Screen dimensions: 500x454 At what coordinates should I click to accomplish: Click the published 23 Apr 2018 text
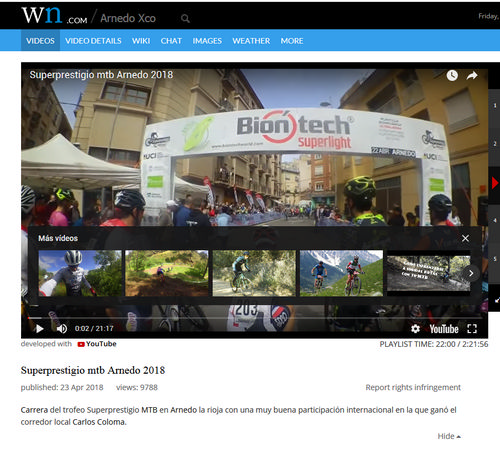click(62, 387)
